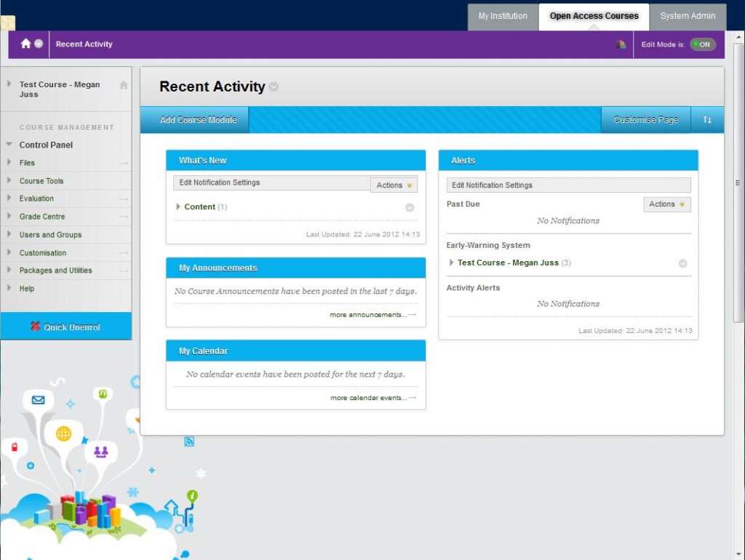
Task: Click sticky note icon at top left
Action: pyautogui.click(x=7, y=23)
